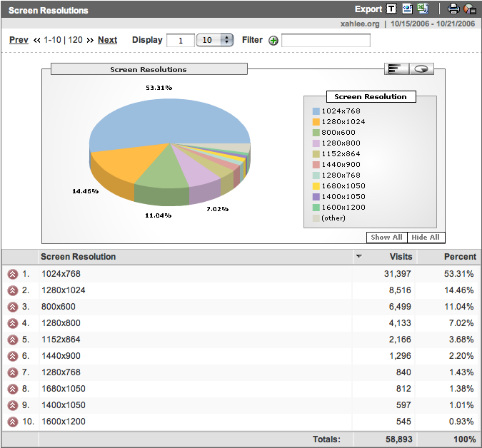This screenshot has height=448, width=482.
Task: Open the rows-per-page dropdown showing 10
Action: pyautogui.click(x=216, y=41)
